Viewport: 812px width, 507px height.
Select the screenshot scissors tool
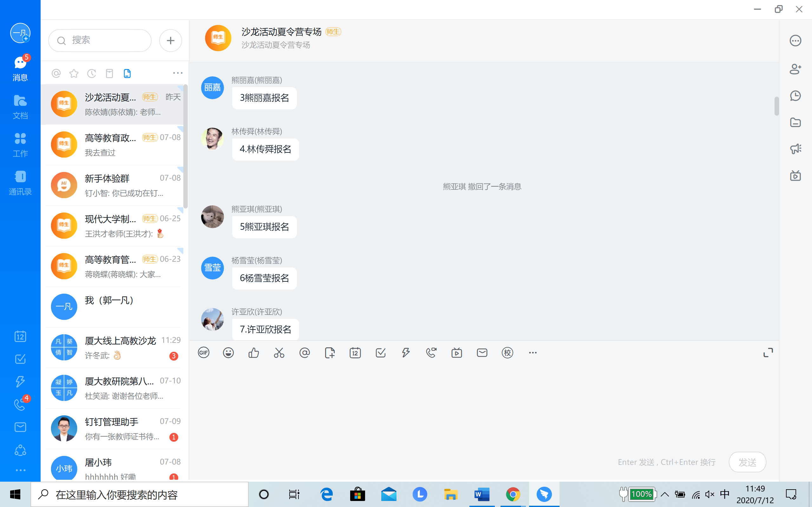tap(279, 352)
